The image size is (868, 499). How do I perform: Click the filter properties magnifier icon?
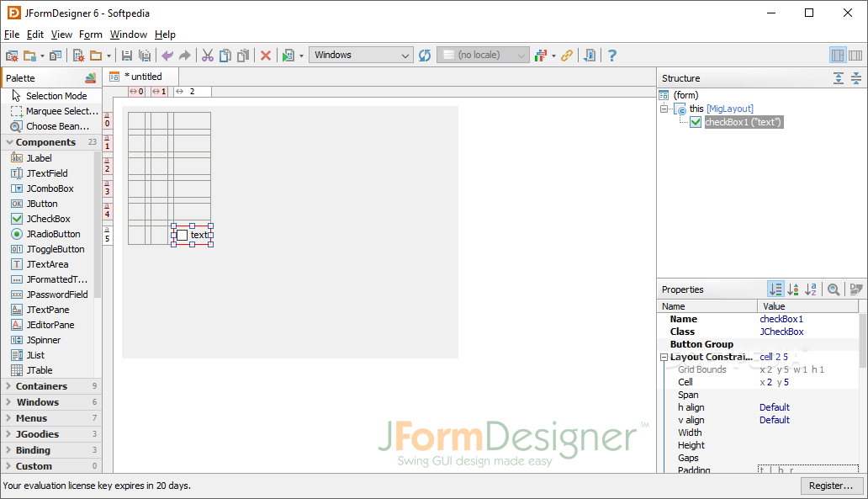[834, 289]
